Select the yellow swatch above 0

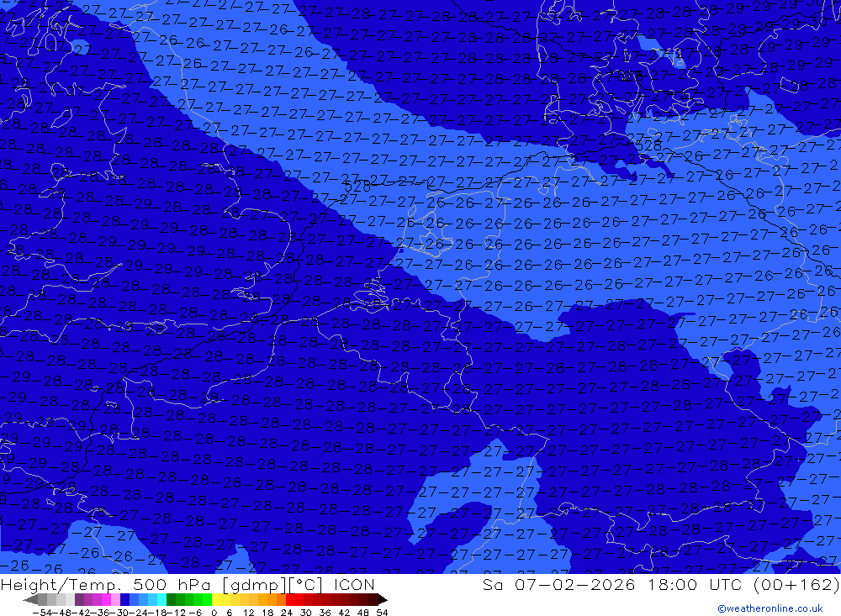click(x=217, y=599)
